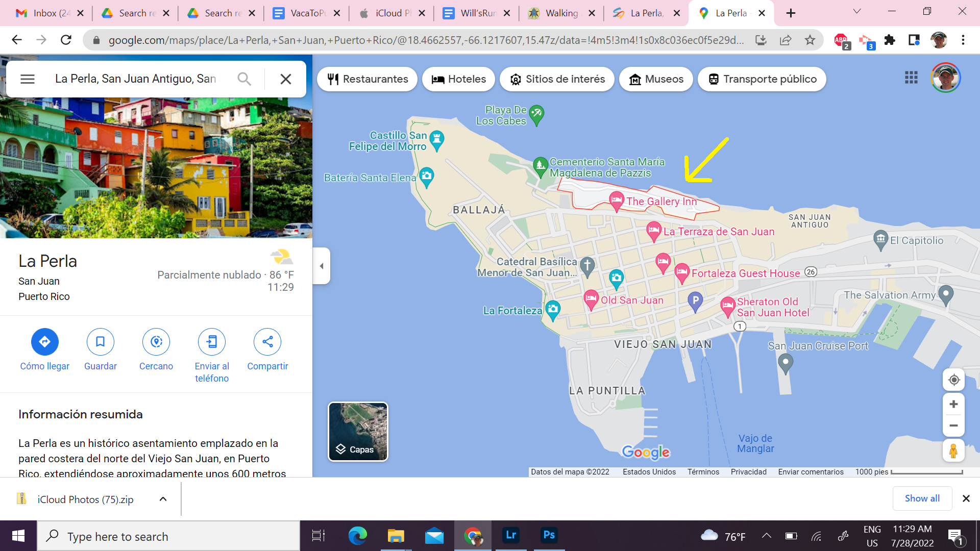Filter map by Transporte público
The image size is (980, 551).
click(762, 79)
